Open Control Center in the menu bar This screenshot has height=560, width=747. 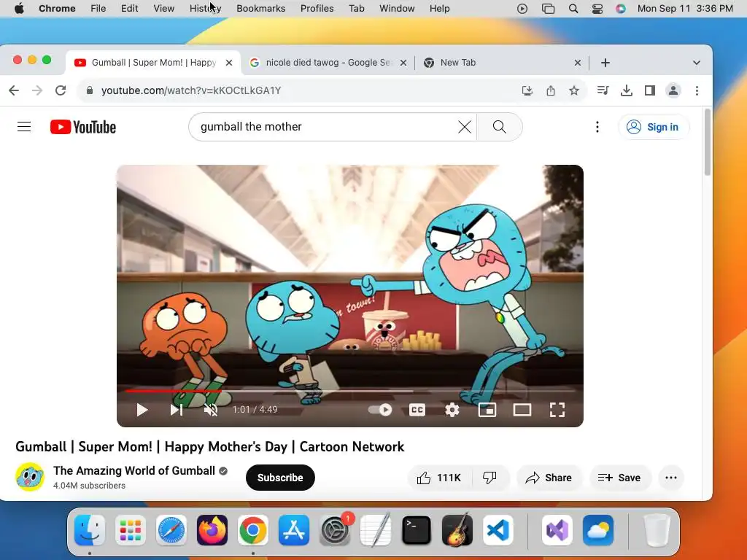597,9
